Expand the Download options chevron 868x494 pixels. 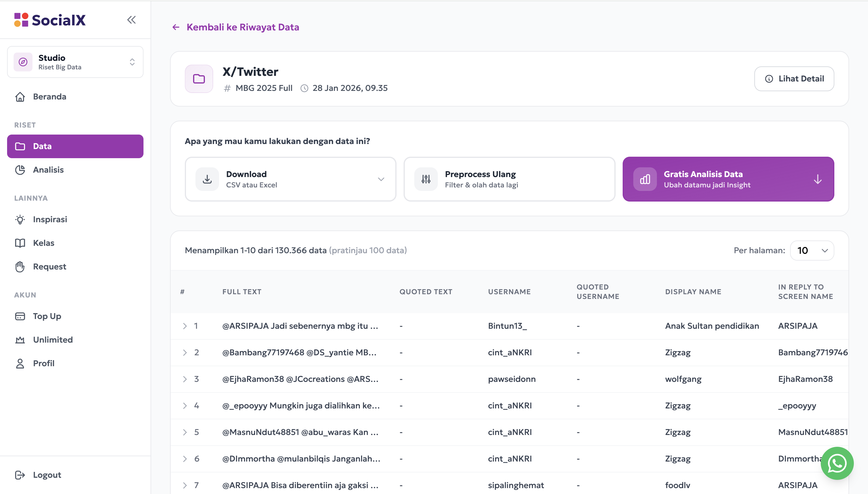[381, 179]
